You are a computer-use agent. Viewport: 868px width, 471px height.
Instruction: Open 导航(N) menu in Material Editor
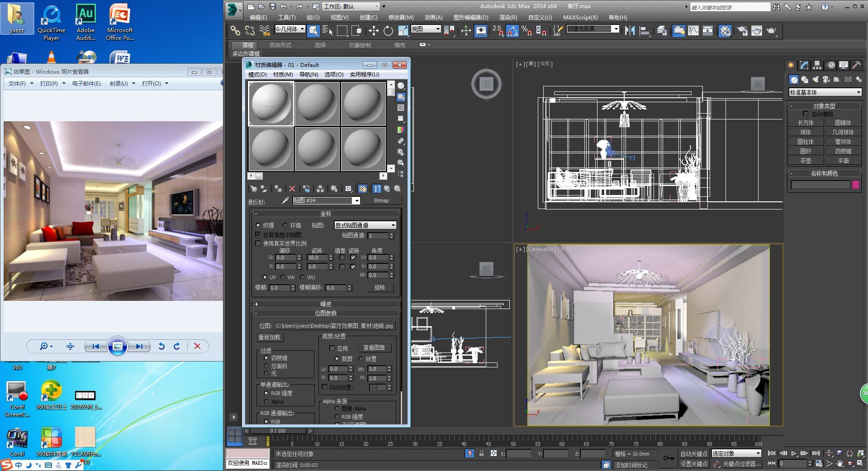(308, 75)
